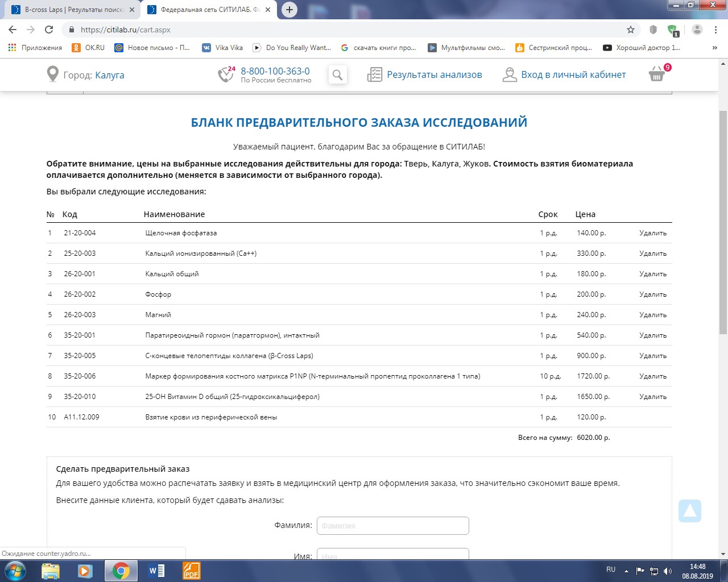Remove Кальций ионизированный from order

[x=653, y=253]
